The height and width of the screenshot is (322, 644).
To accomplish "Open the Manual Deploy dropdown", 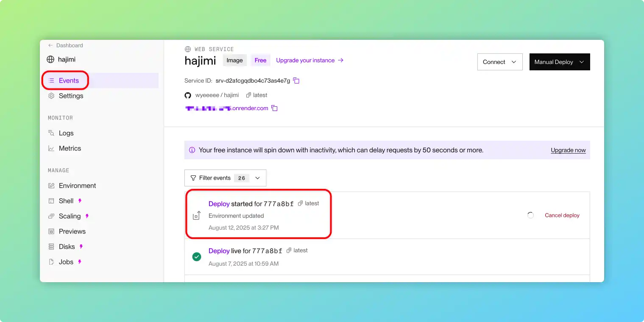I will [x=560, y=62].
